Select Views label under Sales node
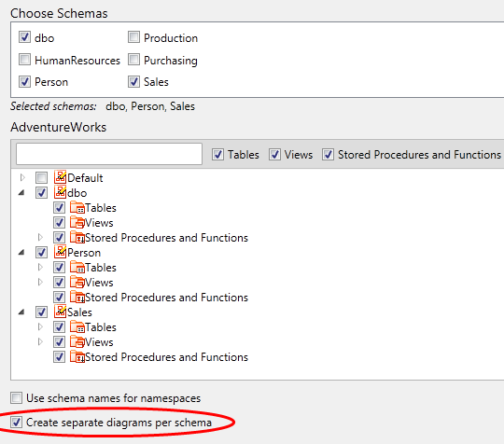 click(99, 342)
